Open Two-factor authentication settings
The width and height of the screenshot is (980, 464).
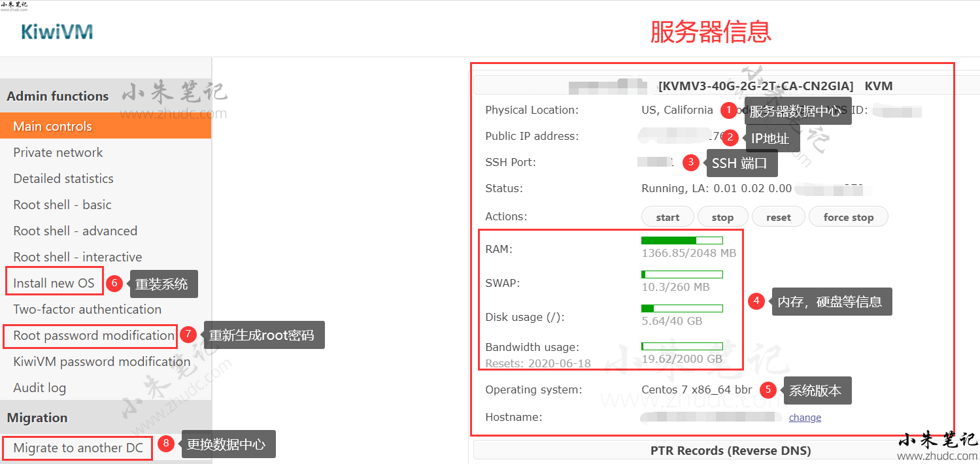coord(87,309)
